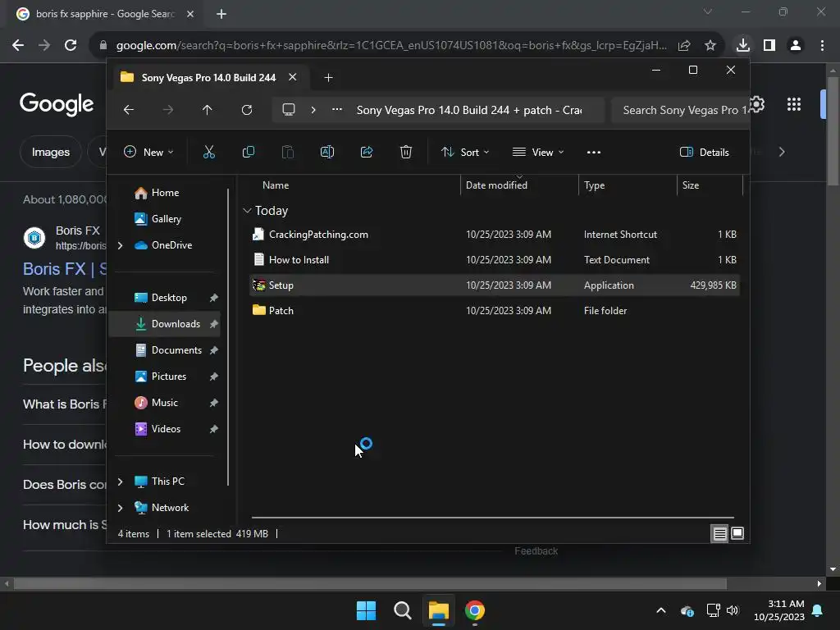Expand This PC tree node
840x630 pixels.
tap(120, 482)
